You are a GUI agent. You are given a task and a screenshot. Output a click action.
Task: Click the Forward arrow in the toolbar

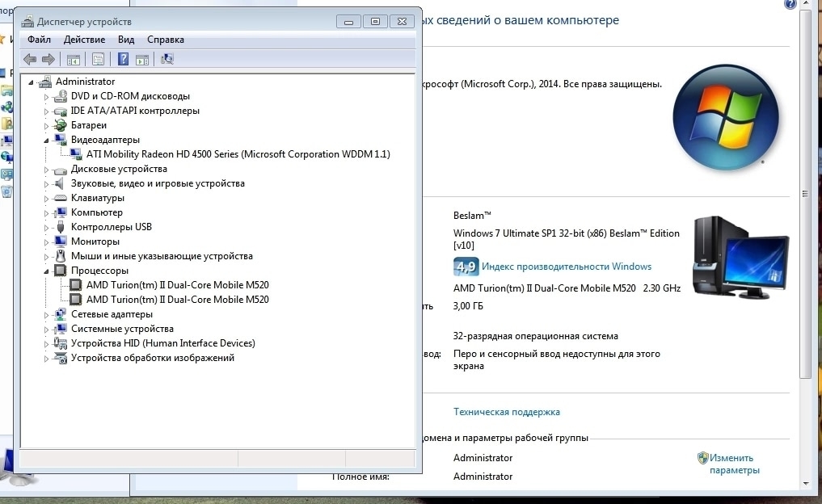tap(48, 59)
